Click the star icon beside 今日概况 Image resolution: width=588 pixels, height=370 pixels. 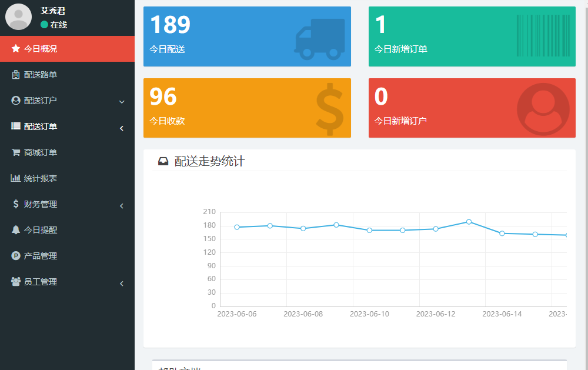[x=16, y=49]
